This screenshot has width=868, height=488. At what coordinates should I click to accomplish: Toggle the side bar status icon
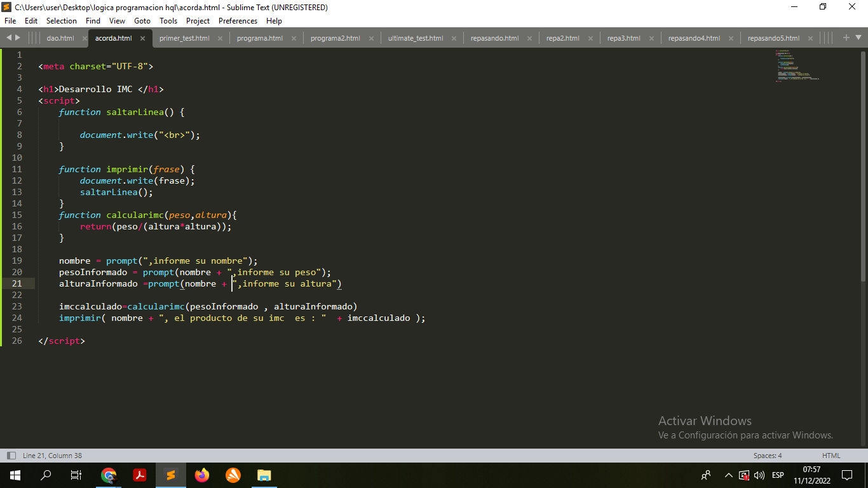click(x=11, y=456)
